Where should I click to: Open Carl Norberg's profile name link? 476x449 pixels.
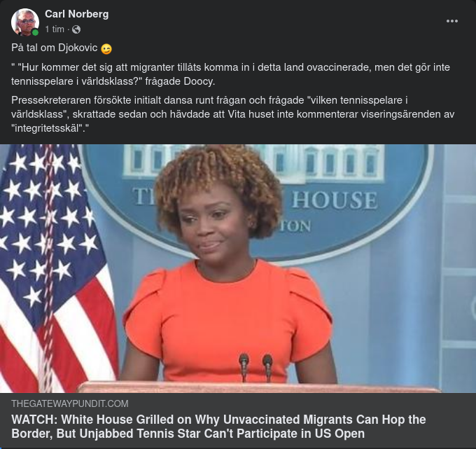pos(77,14)
